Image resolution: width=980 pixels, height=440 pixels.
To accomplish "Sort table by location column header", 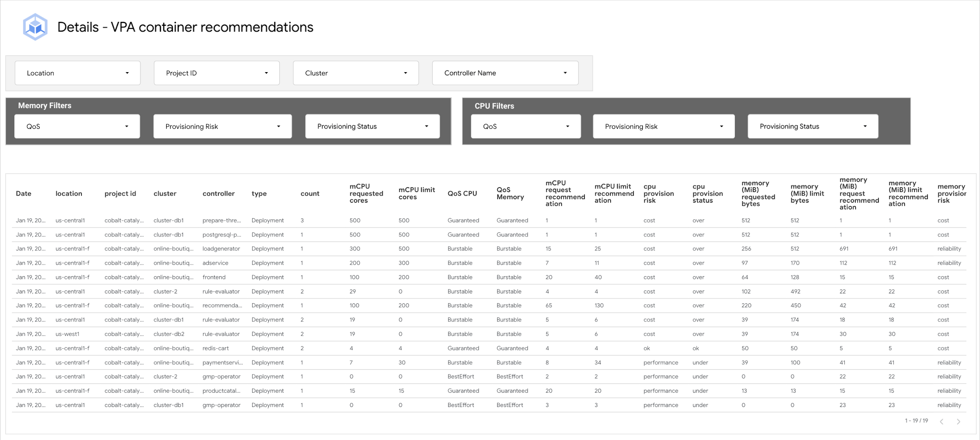I will pyautogui.click(x=69, y=194).
